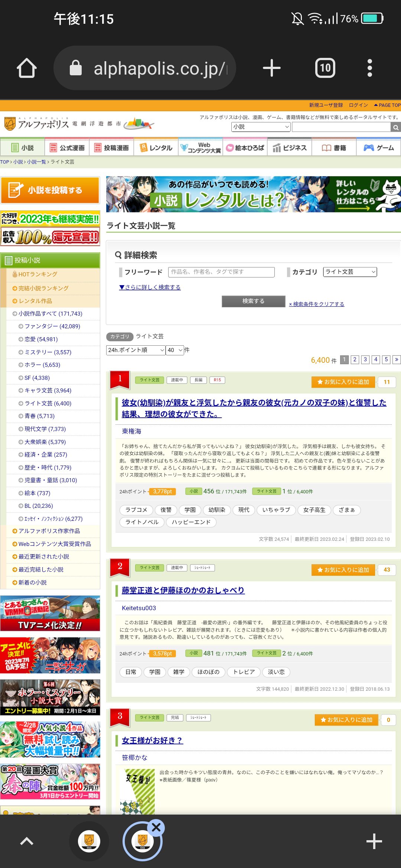
Task: Expand さらに詳しく検索する advanced search
Action: pyautogui.click(x=150, y=287)
